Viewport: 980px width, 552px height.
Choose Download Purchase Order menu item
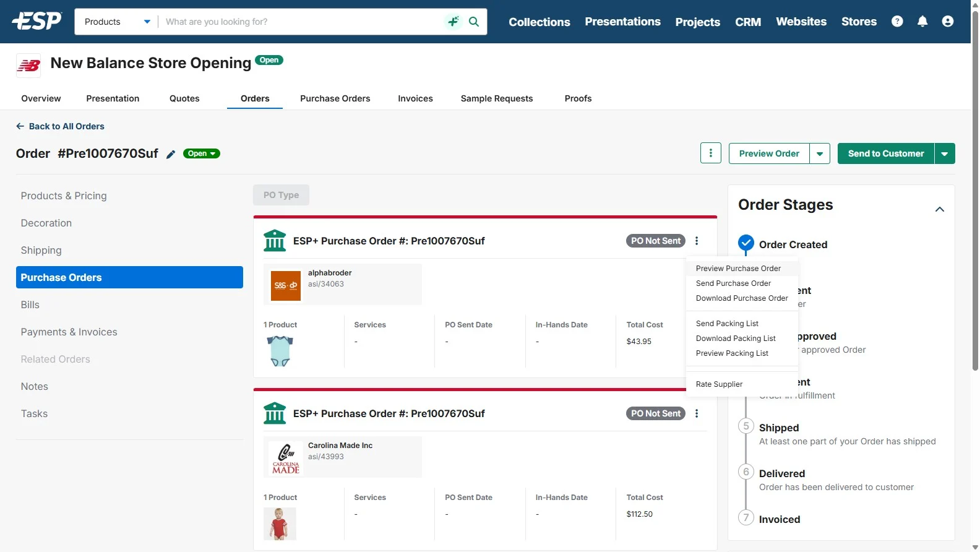[742, 298]
